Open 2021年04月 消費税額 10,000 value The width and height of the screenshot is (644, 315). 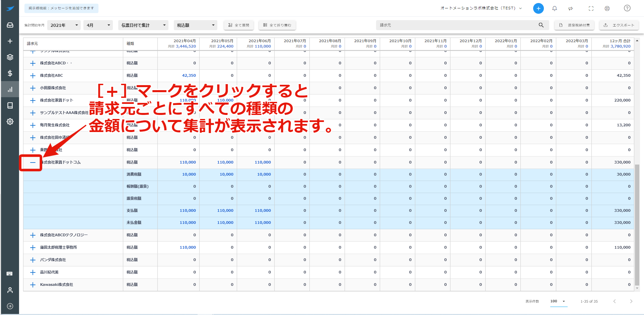click(x=189, y=175)
